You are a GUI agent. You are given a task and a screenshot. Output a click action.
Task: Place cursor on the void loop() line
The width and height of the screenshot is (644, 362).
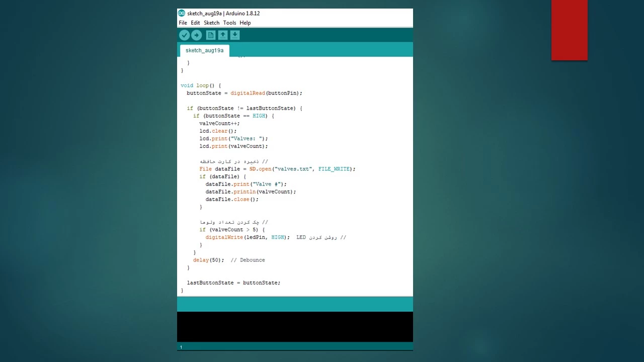pos(201,85)
